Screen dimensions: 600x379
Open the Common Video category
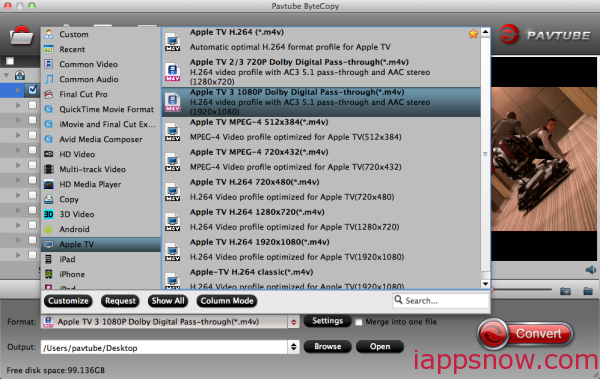88,64
